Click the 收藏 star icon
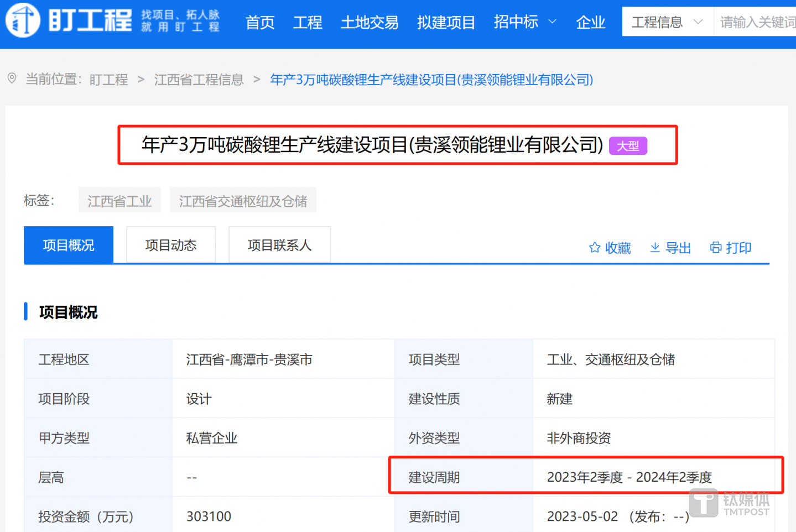Image resolution: width=796 pixels, height=532 pixels. point(595,247)
